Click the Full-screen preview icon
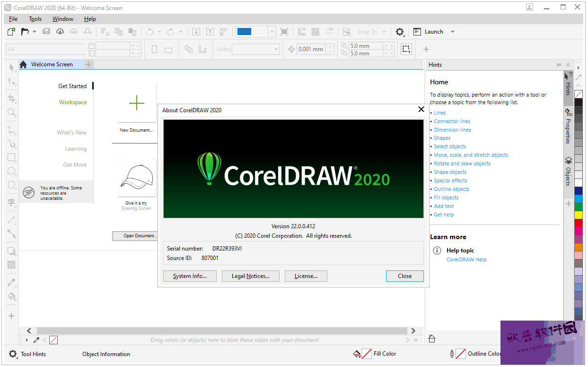 click(x=284, y=32)
